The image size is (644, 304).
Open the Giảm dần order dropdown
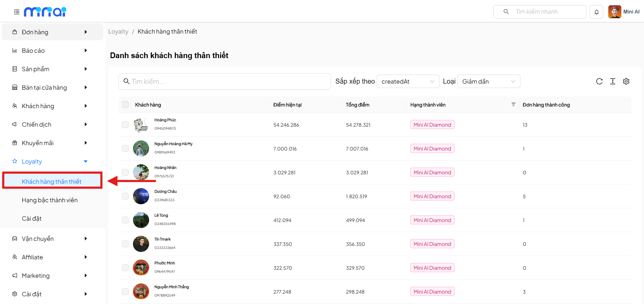tap(488, 81)
